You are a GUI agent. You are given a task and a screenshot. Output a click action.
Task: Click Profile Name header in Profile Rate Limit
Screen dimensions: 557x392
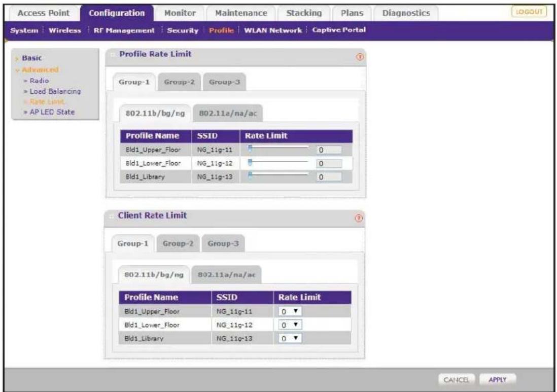pos(152,136)
